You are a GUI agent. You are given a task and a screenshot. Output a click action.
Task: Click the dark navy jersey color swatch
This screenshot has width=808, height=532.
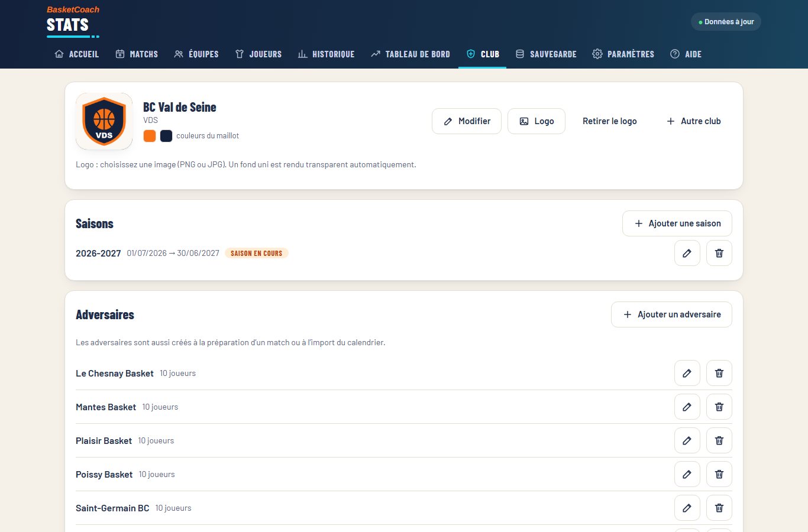(166, 136)
